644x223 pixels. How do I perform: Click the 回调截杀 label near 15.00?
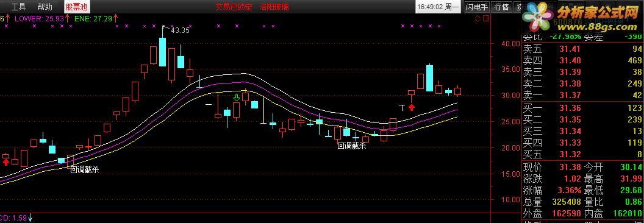[84, 169]
